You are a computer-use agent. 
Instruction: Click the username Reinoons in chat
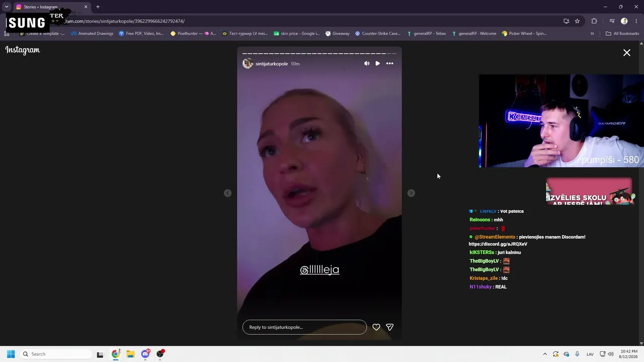pyautogui.click(x=479, y=220)
